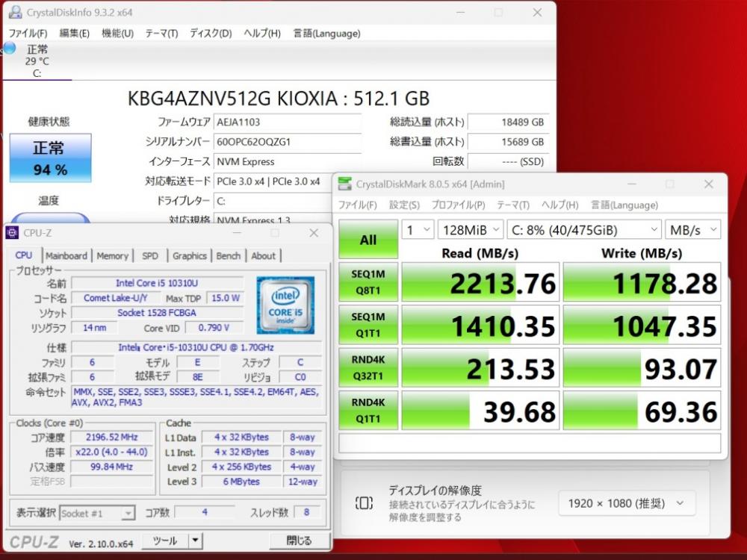Open the 1920 × 1080 display resolution dropdown
Screen dimensions: 747x560
(626, 503)
